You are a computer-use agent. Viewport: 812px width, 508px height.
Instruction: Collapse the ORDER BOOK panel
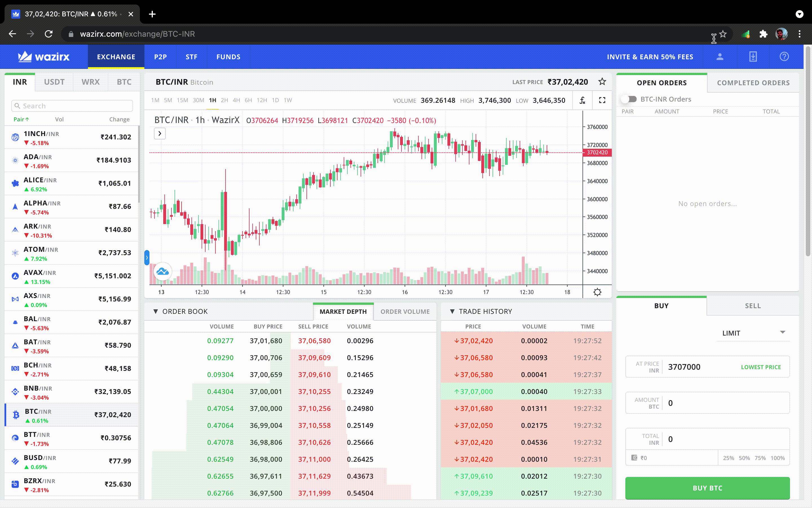click(155, 312)
